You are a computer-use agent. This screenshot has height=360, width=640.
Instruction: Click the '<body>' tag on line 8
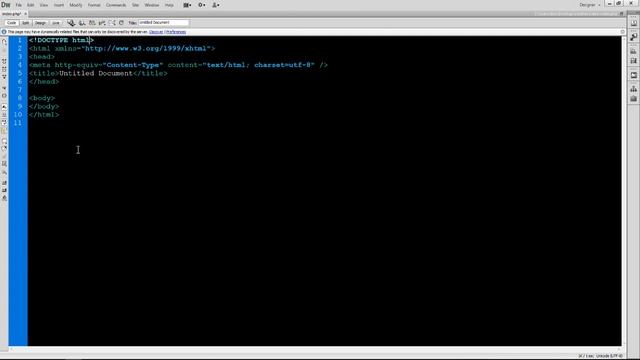tap(42, 98)
